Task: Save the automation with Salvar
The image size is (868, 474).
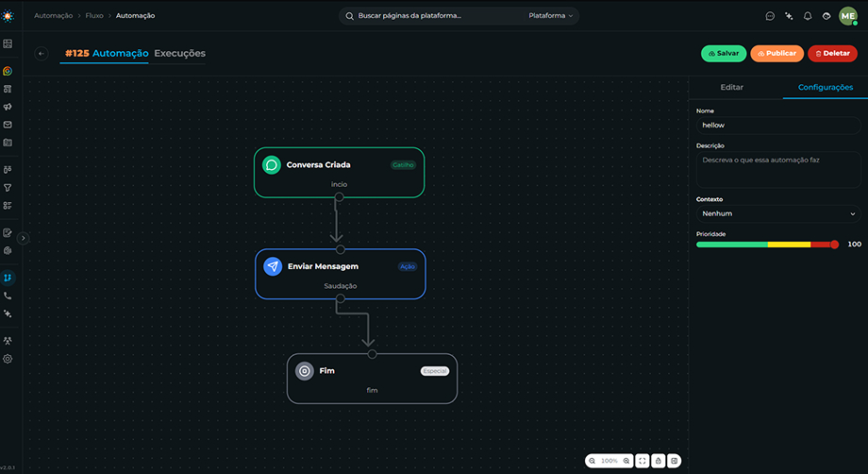Action: tap(724, 54)
